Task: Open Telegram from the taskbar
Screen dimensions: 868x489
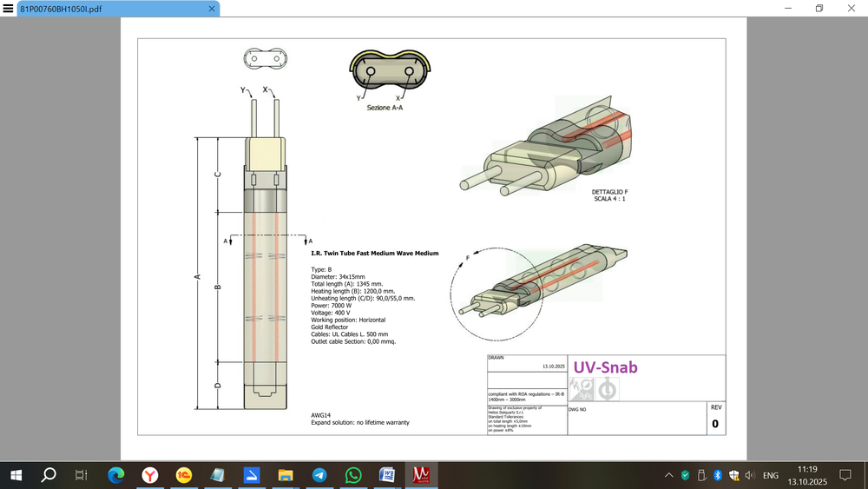Action: [319, 474]
